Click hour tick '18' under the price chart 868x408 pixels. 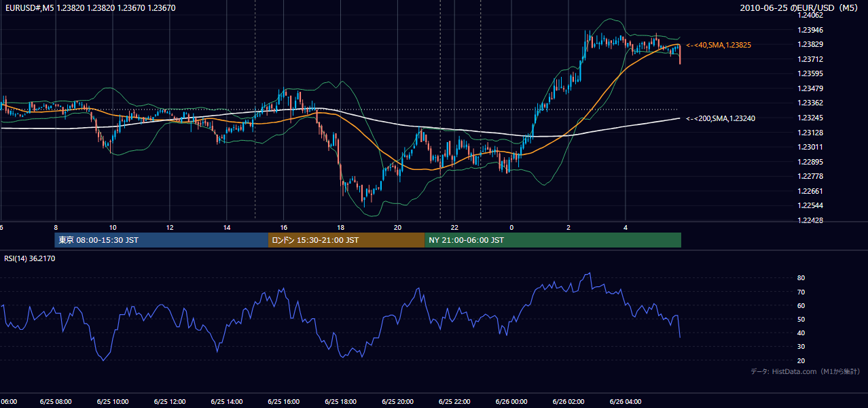(341, 227)
